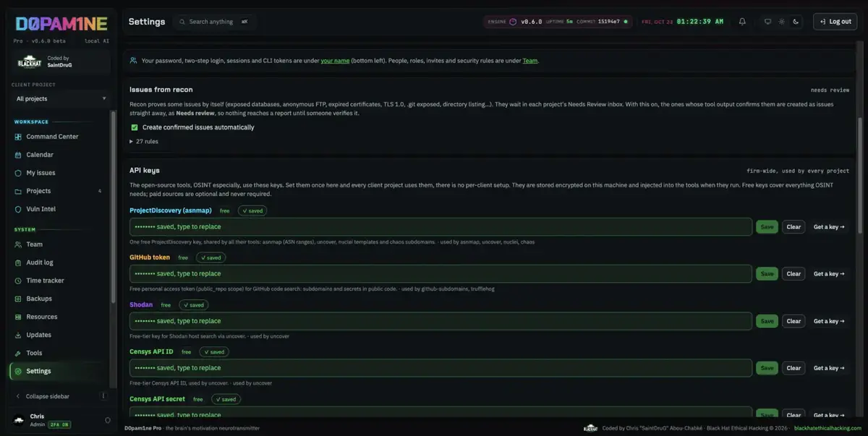This screenshot has height=436, width=868.
Task: Click Chris's avatar at bottom left
Action: 19,420
